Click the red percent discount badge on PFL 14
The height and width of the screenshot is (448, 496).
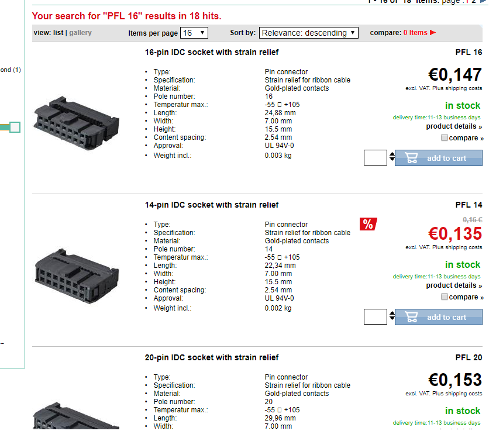368,224
